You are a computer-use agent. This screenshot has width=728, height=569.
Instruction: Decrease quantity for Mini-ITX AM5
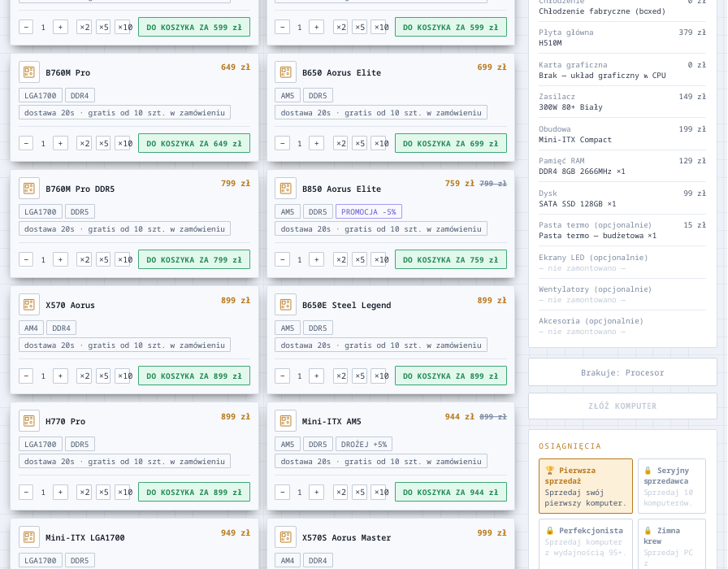[x=282, y=492]
